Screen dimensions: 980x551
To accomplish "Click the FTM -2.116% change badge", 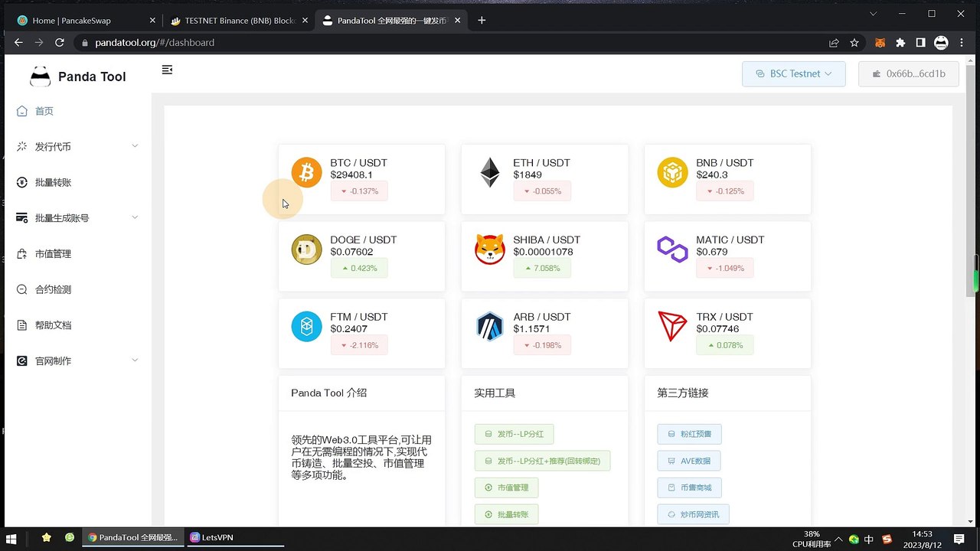I will click(x=359, y=346).
